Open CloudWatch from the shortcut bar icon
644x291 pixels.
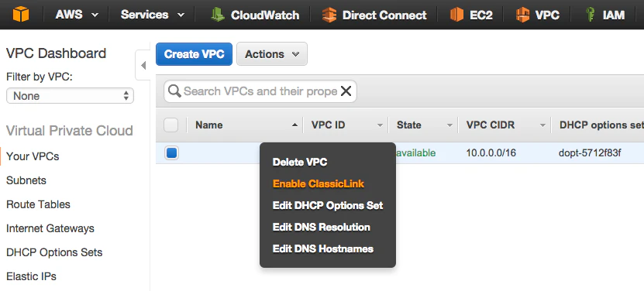217,15
